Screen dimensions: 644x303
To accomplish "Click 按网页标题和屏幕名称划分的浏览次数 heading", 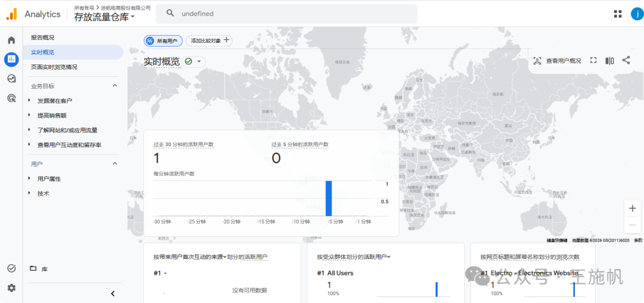I will click(x=530, y=257).
